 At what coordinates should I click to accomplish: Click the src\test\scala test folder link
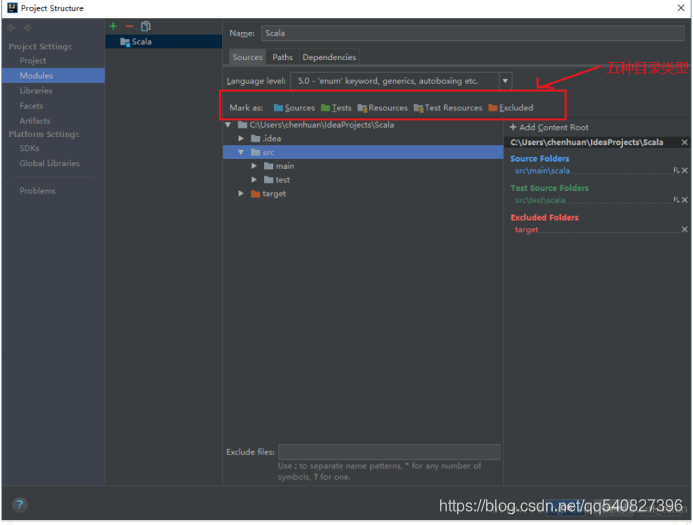(x=540, y=200)
